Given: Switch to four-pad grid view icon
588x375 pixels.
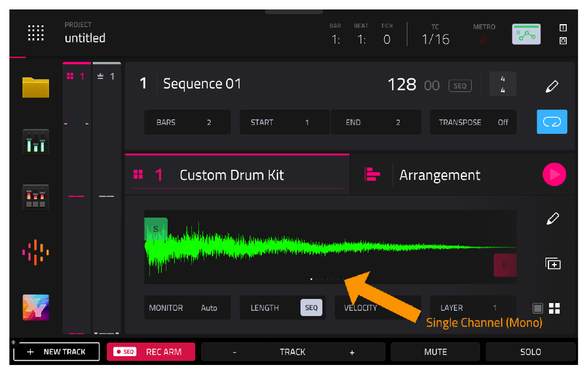Looking at the screenshot, I should tap(554, 308).
